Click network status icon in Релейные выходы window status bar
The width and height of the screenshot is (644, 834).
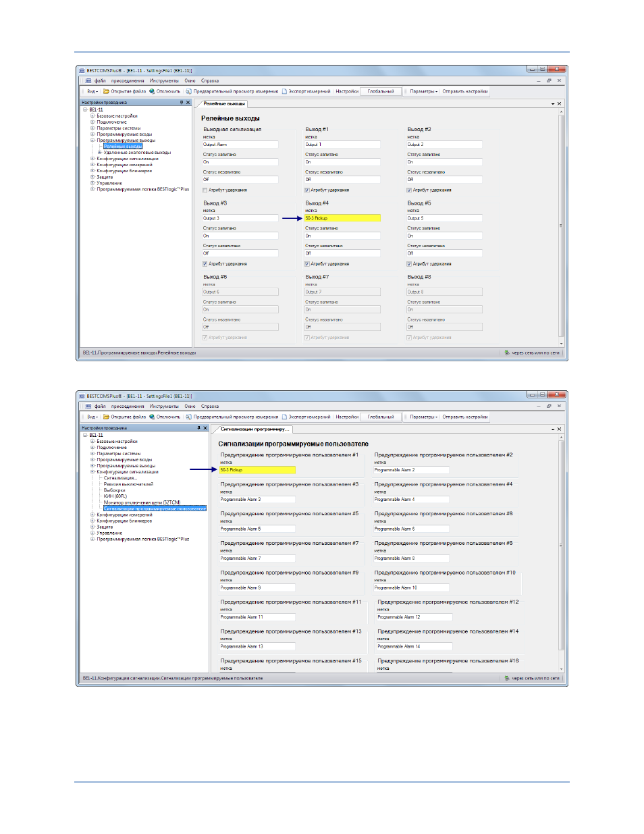507,353
